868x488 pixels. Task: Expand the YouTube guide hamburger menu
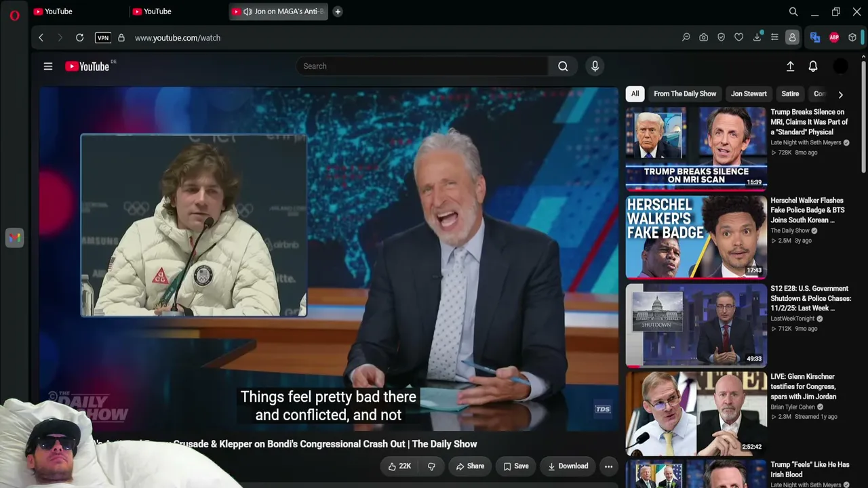coord(48,66)
